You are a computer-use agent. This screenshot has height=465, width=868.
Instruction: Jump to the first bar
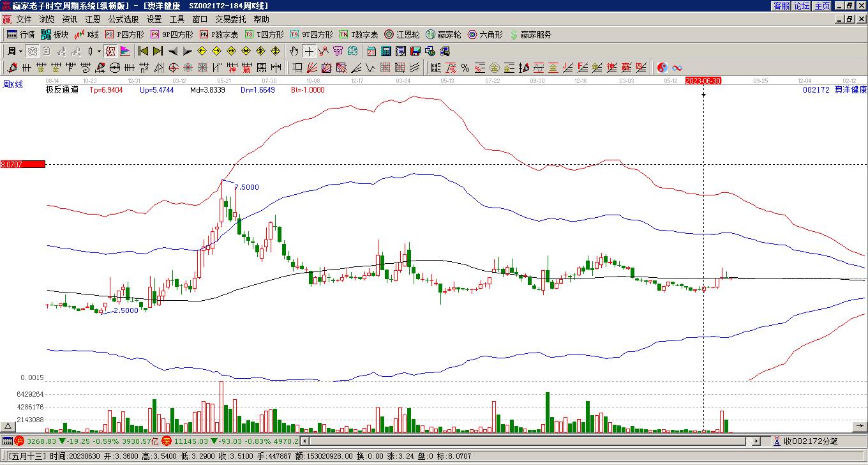click(144, 51)
